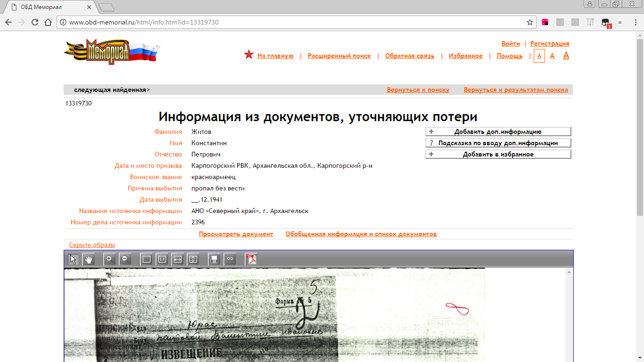The width and height of the screenshot is (644, 362).
Task: Zoom out of the document image
Action: 124,259
